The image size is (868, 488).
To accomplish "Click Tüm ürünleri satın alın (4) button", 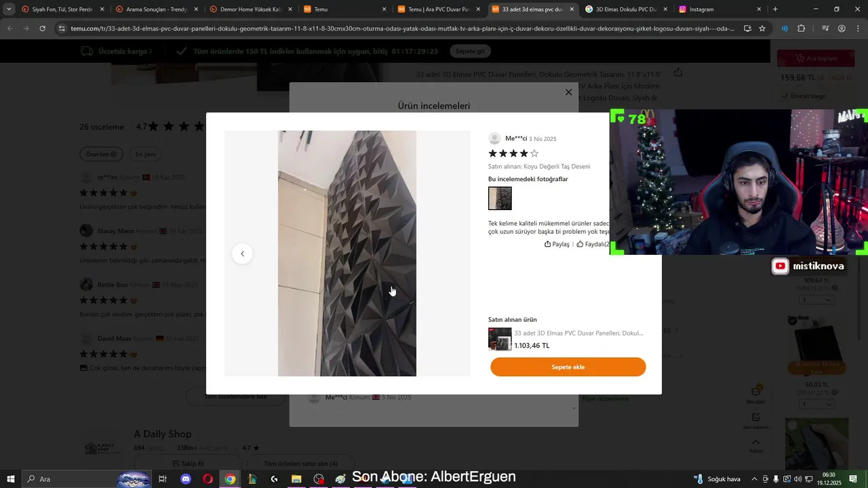I will point(300,464).
